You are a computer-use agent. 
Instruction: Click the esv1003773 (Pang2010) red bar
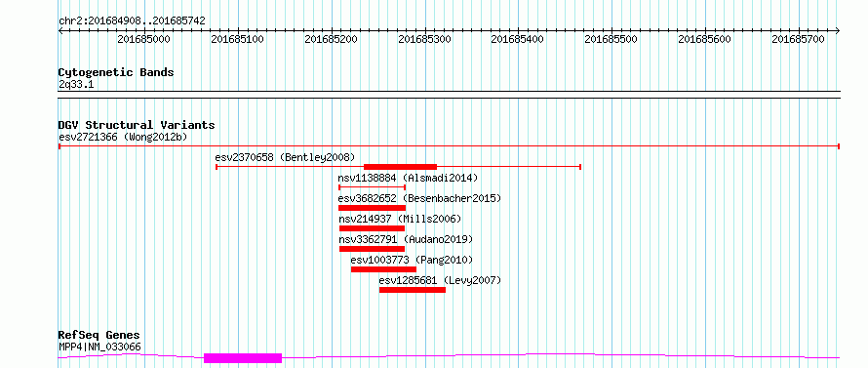coord(383,269)
